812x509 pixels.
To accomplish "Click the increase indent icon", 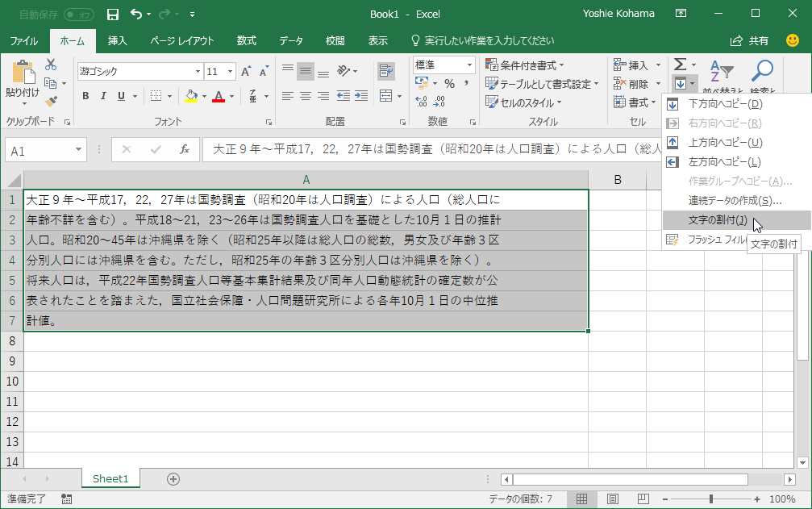I will click(361, 96).
